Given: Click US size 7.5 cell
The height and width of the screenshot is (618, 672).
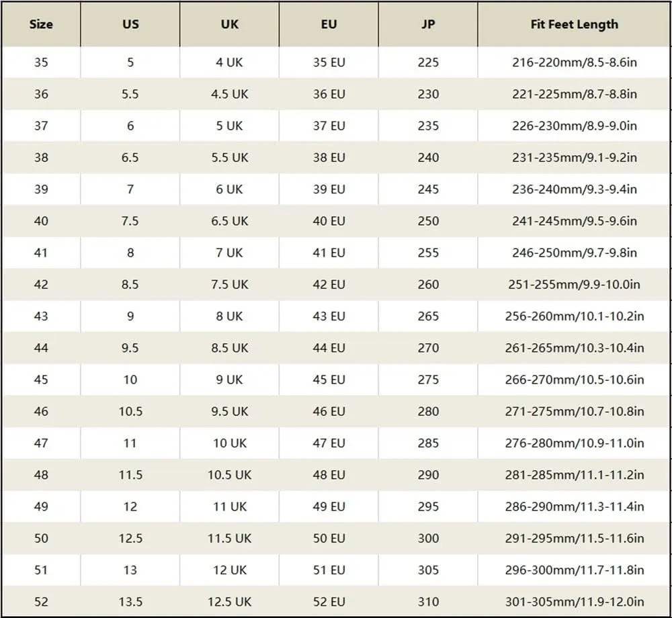Looking at the screenshot, I should [x=130, y=221].
